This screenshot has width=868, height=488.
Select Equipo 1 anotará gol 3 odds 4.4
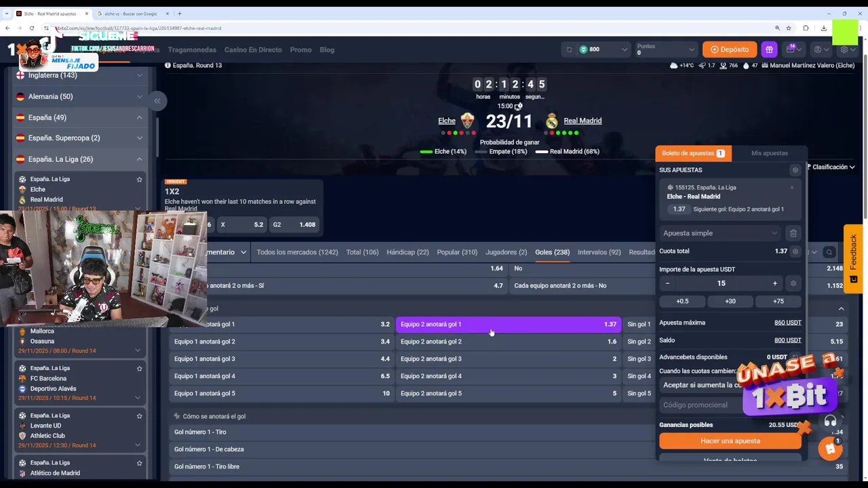pyautogui.click(x=281, y=359)
